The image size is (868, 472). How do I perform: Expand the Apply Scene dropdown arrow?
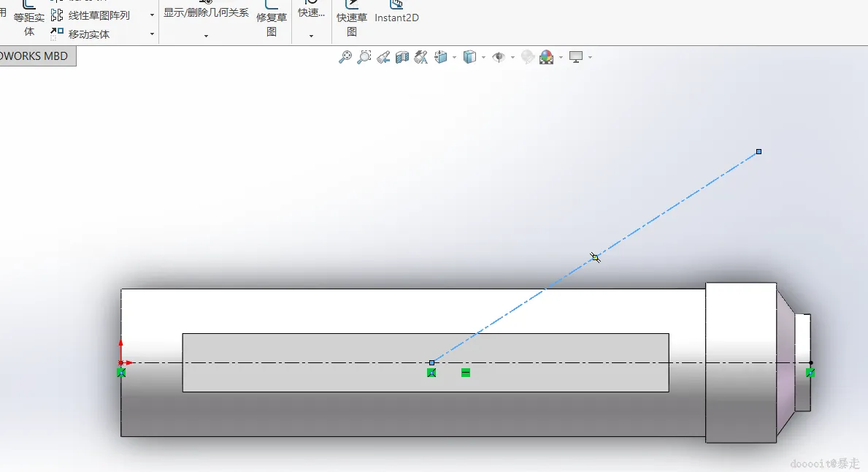[x=561, y=57]
